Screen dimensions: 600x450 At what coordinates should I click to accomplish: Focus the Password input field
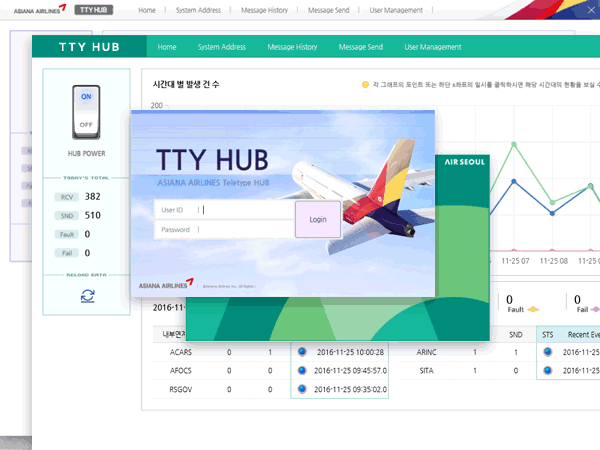[x=224, y=230]
